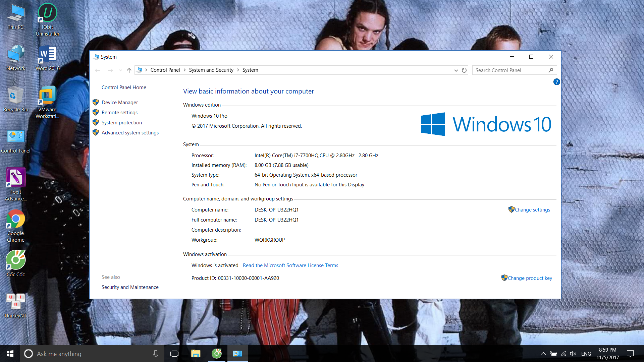Expand address bar history dropdown
This screenshot has width=644, height=362.
[456, 70]
